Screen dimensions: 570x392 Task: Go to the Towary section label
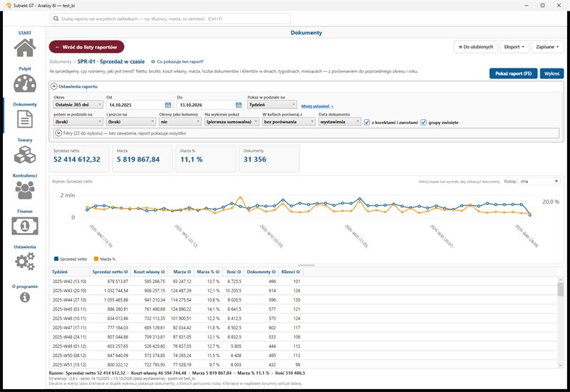pos(25,140)
